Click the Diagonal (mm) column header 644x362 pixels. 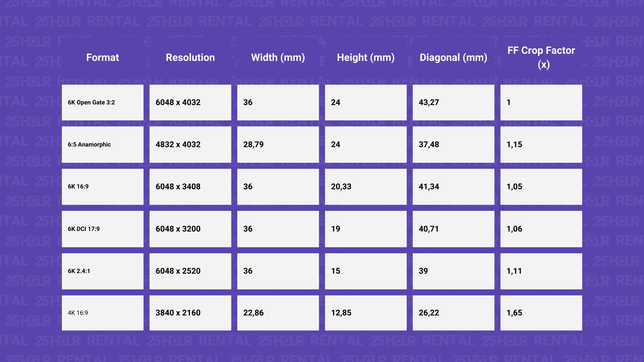coord(453,57)
